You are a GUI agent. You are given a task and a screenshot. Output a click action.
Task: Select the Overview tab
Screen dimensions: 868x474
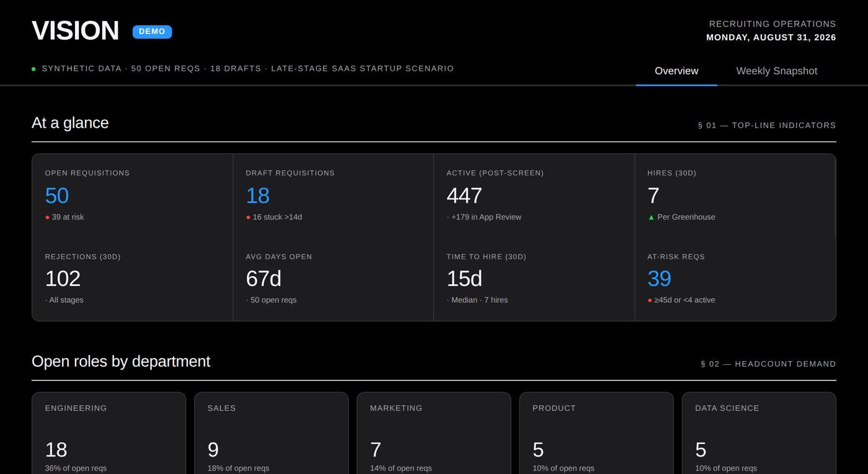click(x=676, y=71)
